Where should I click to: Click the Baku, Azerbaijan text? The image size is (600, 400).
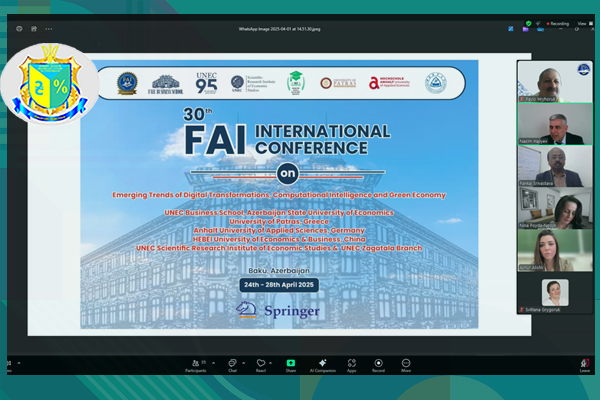(279, 271)
